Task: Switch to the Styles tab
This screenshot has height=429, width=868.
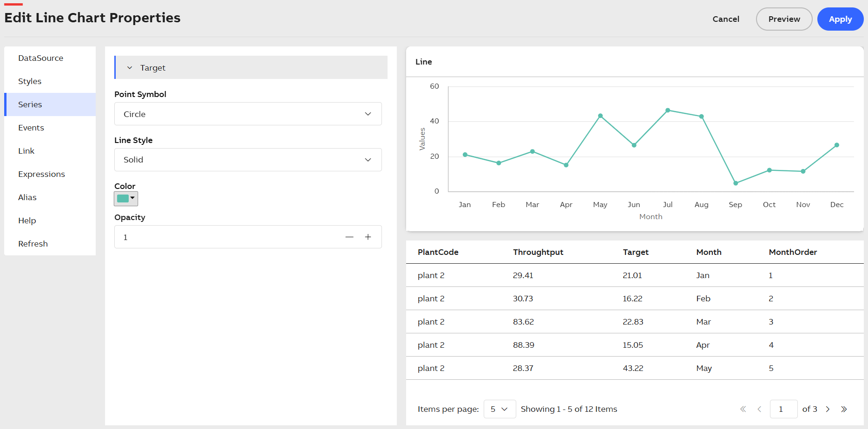Action: (30, 81)
